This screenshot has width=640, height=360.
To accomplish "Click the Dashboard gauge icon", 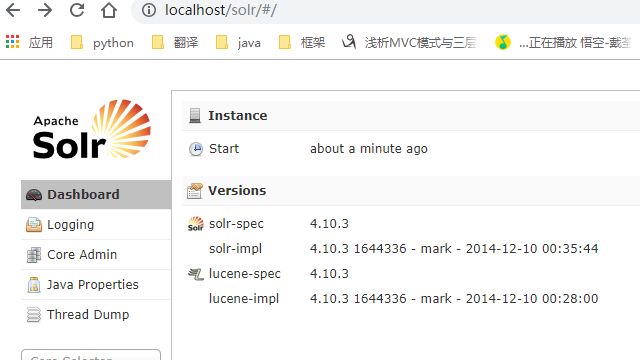I will pyautogui.click(x=34, y=195).
